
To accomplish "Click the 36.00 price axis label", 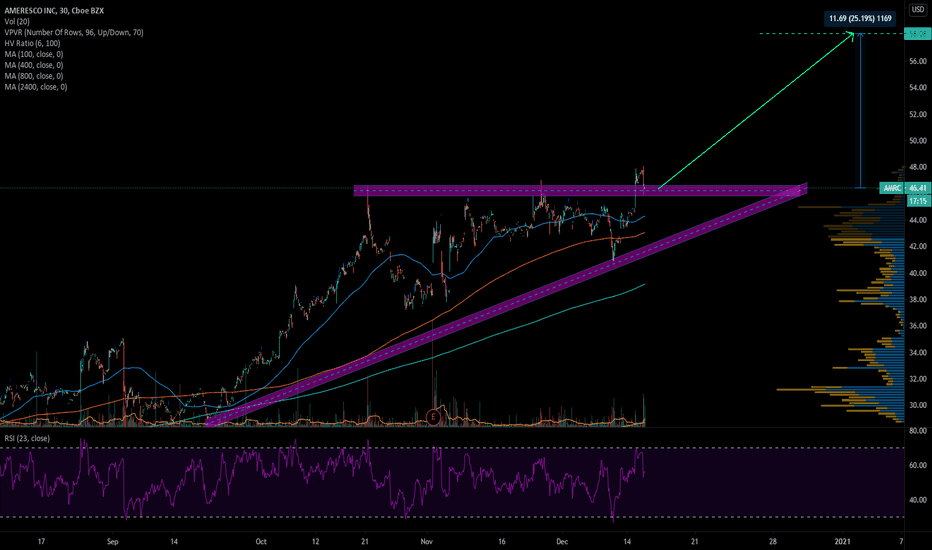I will 918,326.
